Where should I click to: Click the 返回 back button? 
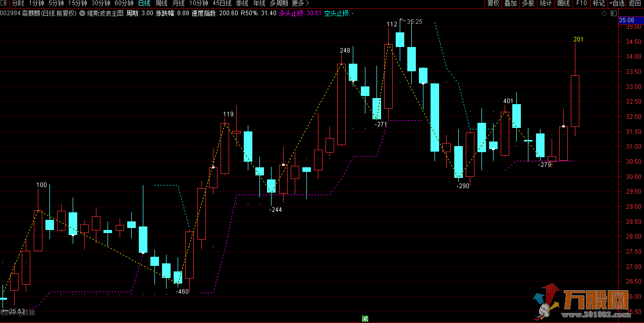pyautogui.click(x=635, y=4)
